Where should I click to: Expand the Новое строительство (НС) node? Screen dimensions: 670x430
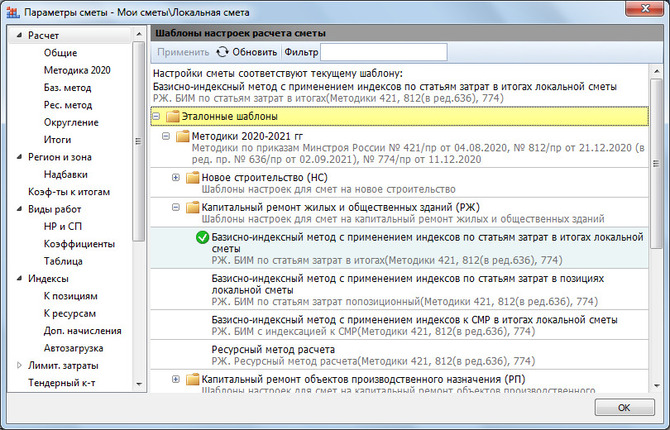tap(176, 177)
